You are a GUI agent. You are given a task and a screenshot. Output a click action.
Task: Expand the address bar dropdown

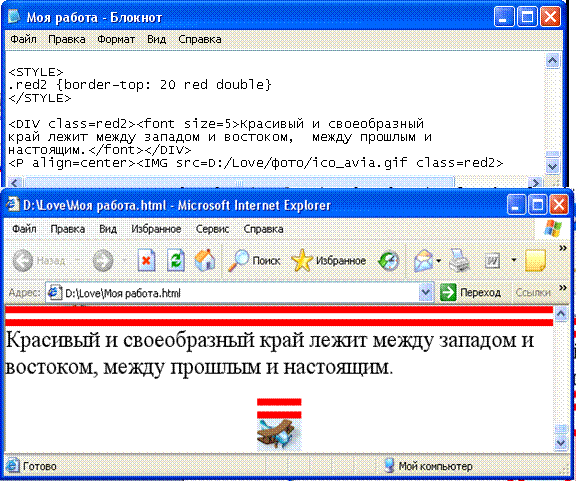(425, 292)
